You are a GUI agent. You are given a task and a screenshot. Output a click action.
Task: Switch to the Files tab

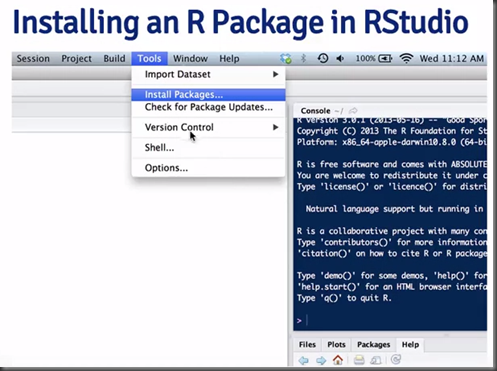pos(307,345)
